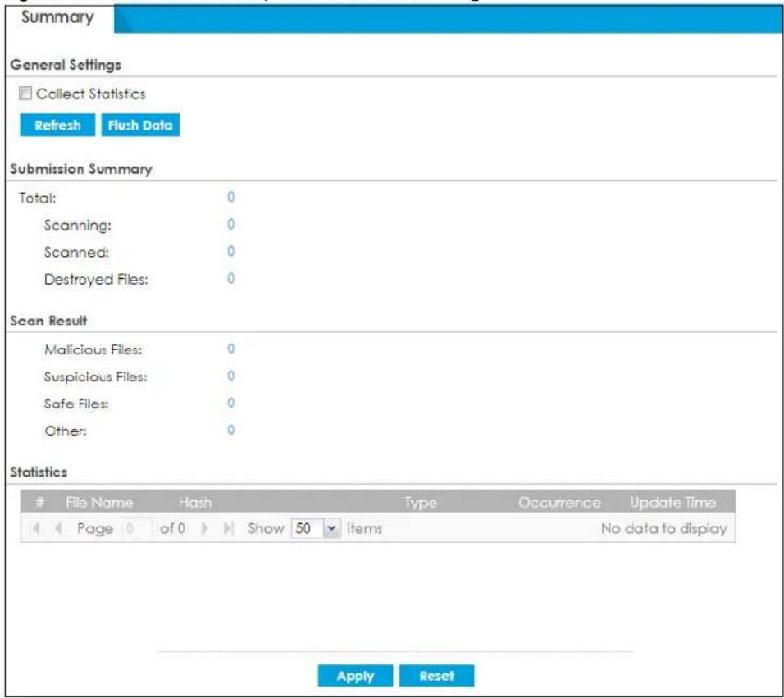
Task: Go to last page of statistics
Action: [228, 528]
